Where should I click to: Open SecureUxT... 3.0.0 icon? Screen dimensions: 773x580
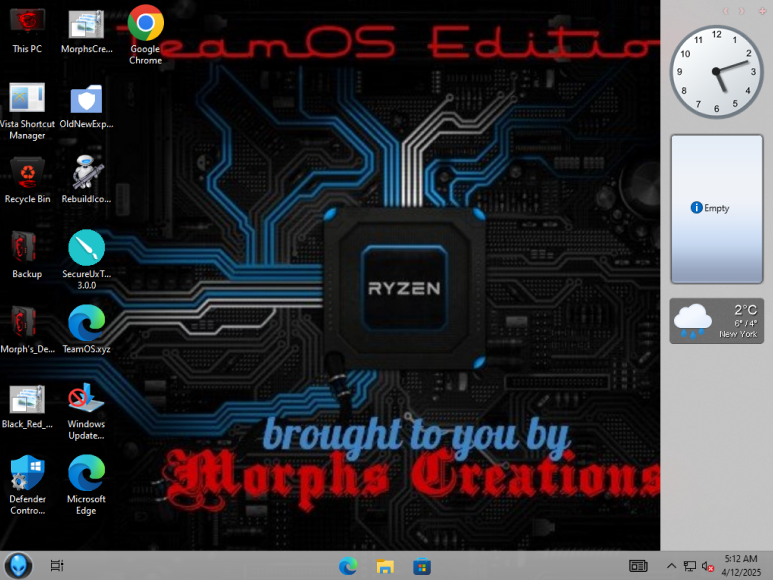(x=86, y=260)
